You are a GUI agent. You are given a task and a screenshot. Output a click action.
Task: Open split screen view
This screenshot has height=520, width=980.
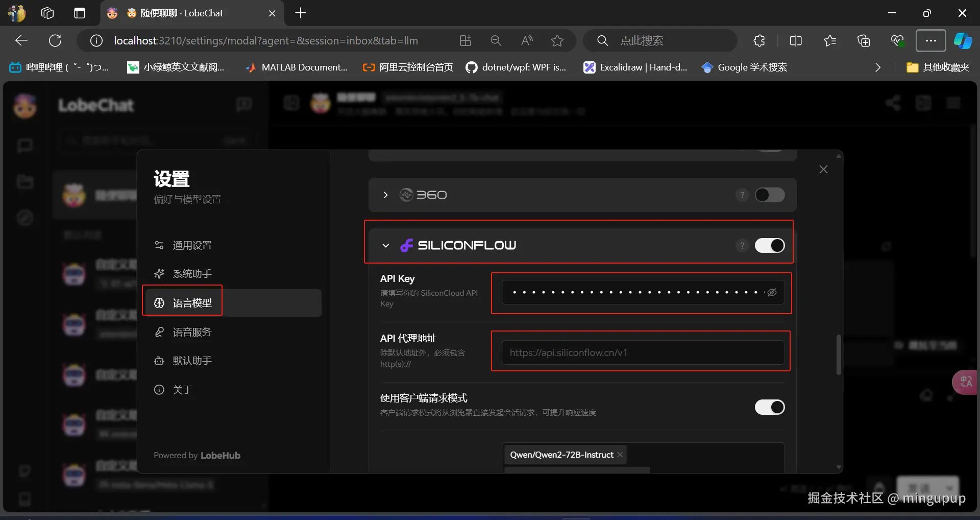[796, 40]
